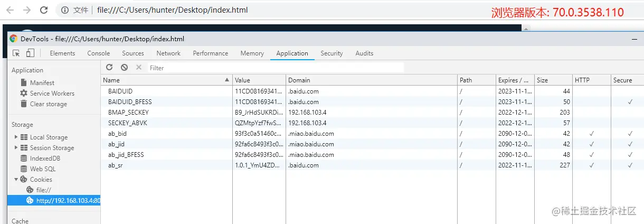Screen dimensions: 644x224
Task: Click the delete selected cookie X icon
Action: click(139, 68)
